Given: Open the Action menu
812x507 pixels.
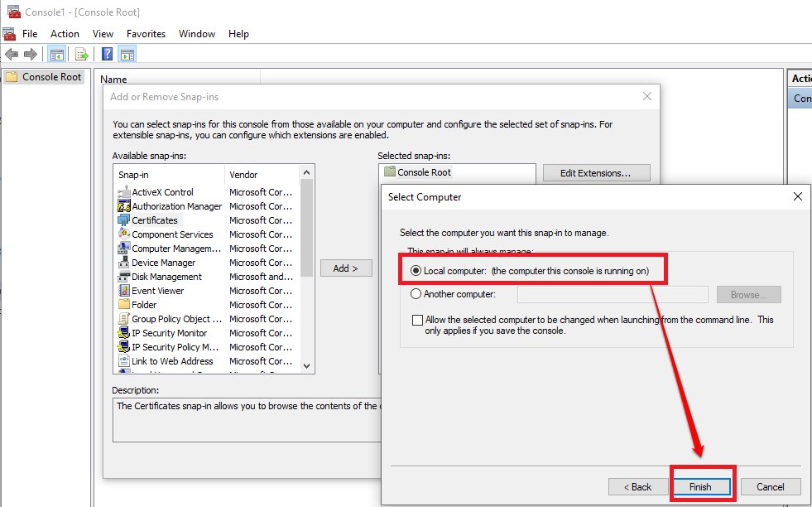Looking at the screenshot, I should tap(65, 34).
